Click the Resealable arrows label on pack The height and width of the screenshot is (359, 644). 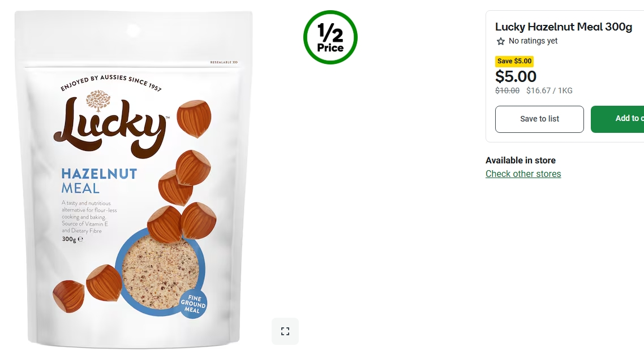224,62
